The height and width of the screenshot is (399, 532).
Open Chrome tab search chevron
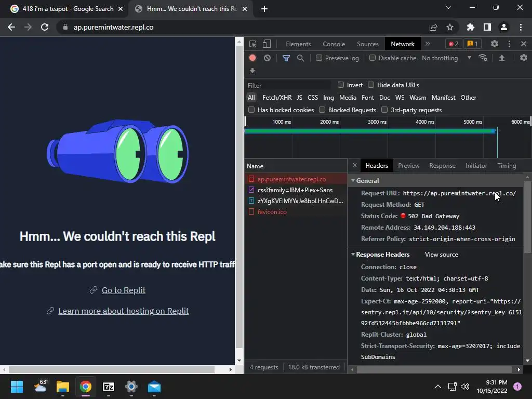pyautogui.click(x=448, y=7)
